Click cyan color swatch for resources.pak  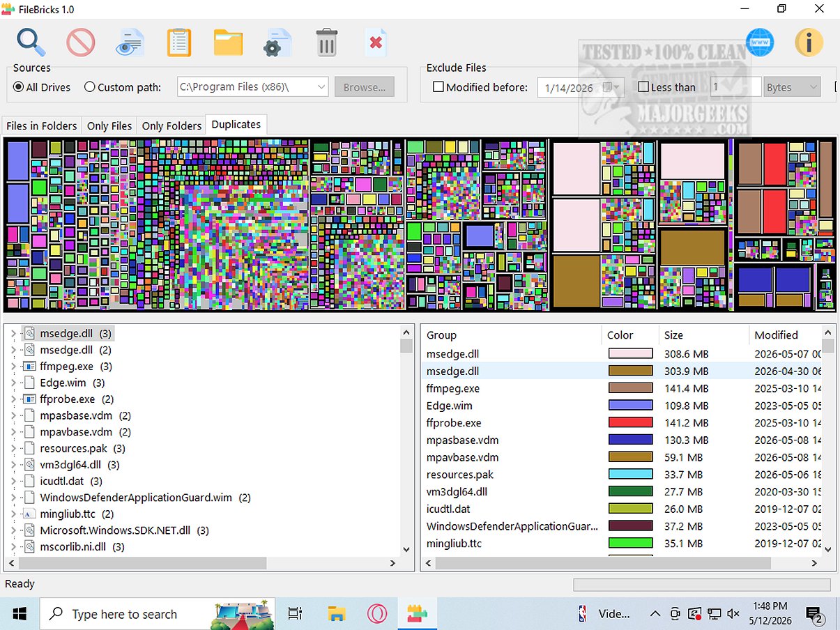(x=630, y=475)
